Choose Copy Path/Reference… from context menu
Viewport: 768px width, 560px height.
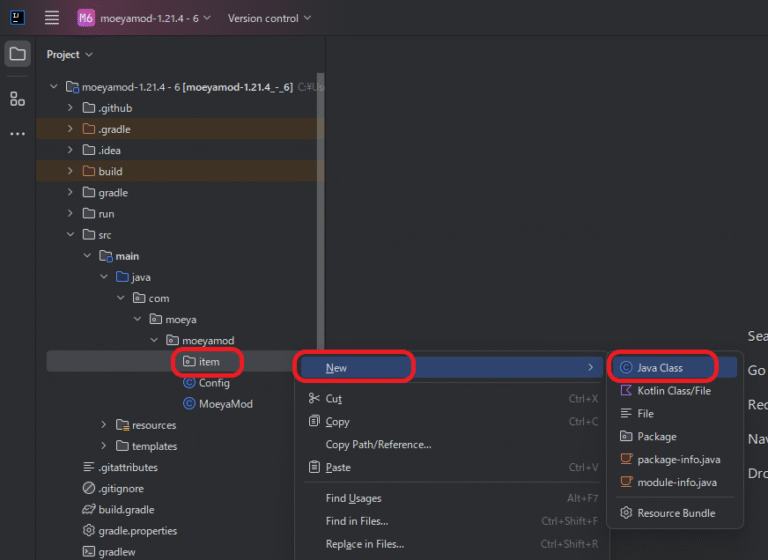[451, 444]
